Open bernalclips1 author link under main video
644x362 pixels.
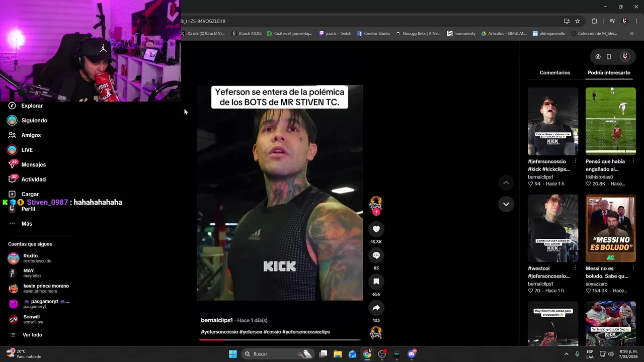tap(217, 320)
